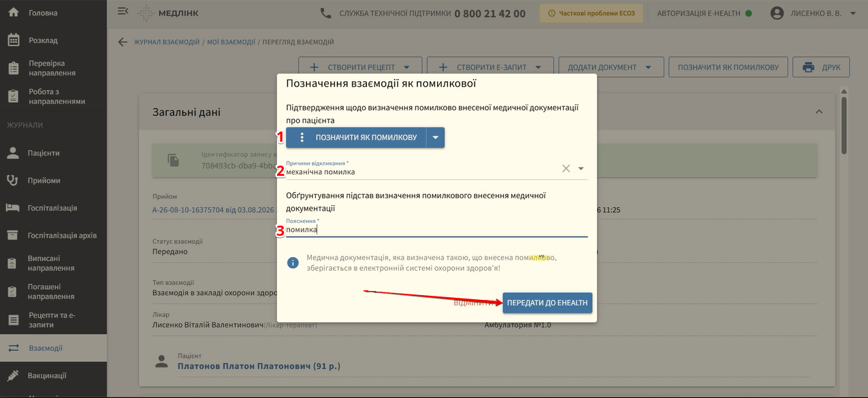Viewport: 868px width, 398px height.
Task: Click Часткові проблеми ЕСОЗ notice
Action: [x=591, y=13]
